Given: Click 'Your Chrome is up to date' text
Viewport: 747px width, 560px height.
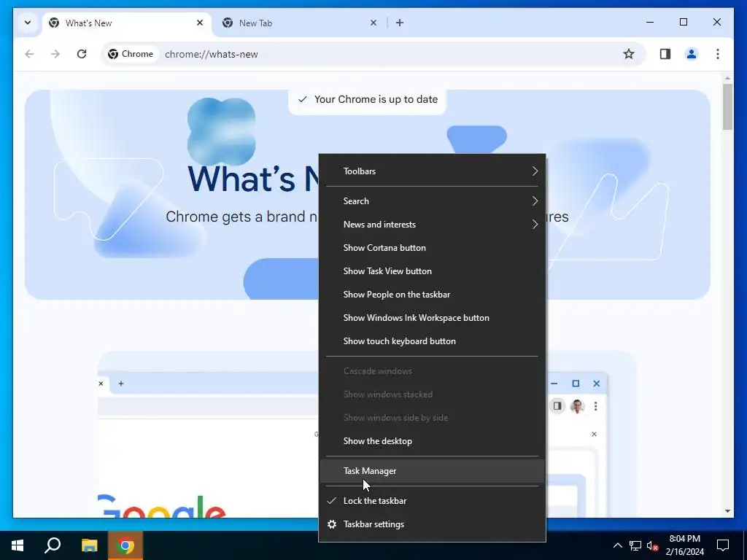Looking at the screenshot, I should tap(376, 99).
